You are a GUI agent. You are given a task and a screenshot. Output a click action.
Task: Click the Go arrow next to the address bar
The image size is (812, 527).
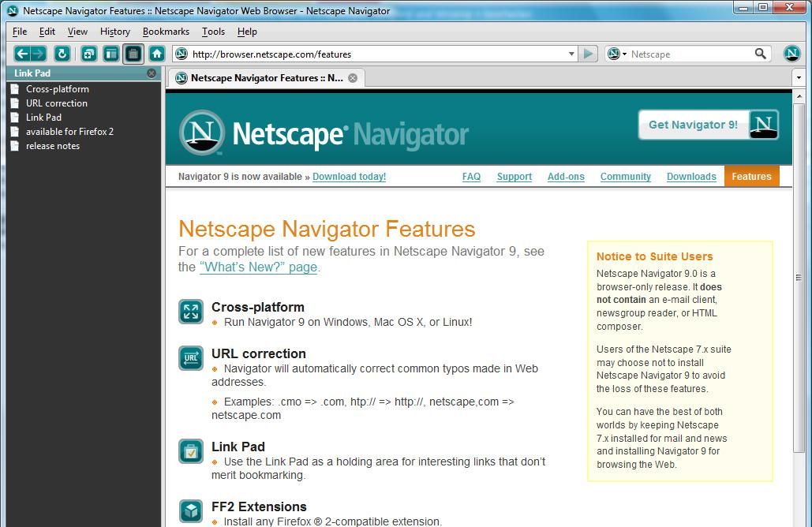(x=588, y=54)
